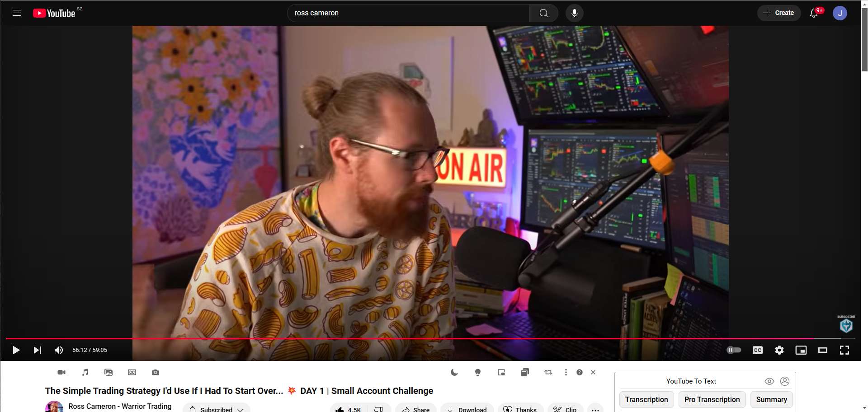This screenshot has width=868, height=412.
Task: Click the voice search microphone icon
Action: click(574, 13)
